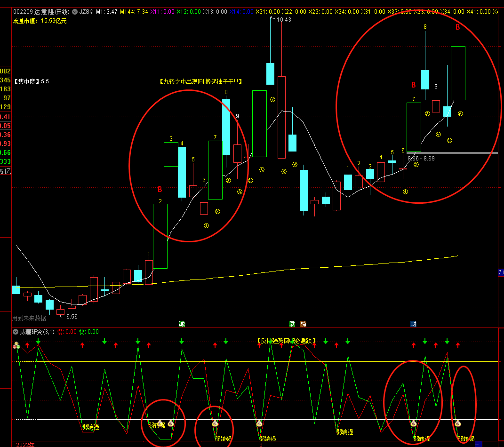504x447 pixels.
Task: Click the 流通市值: 15.53亿元 label
Action: 40,21
